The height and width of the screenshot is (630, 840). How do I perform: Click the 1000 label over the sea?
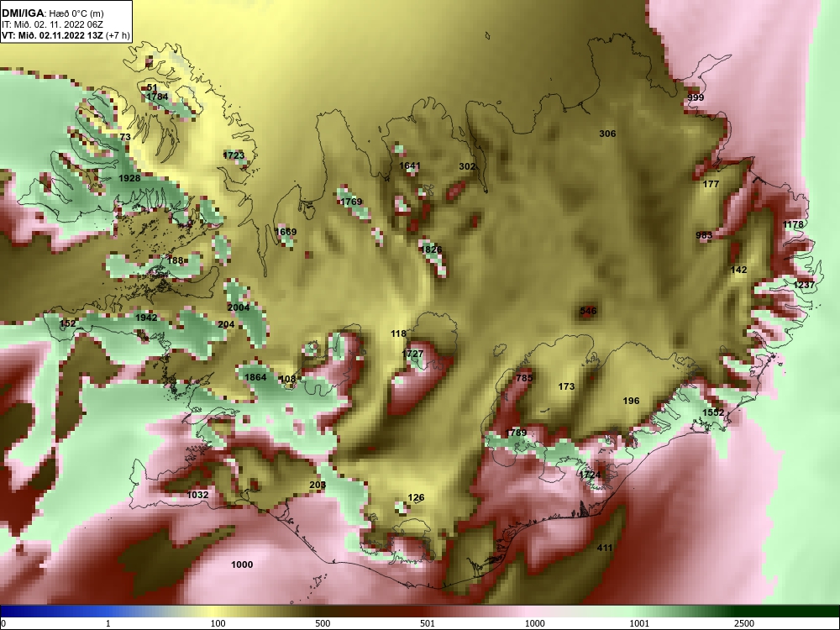point(242,564)
